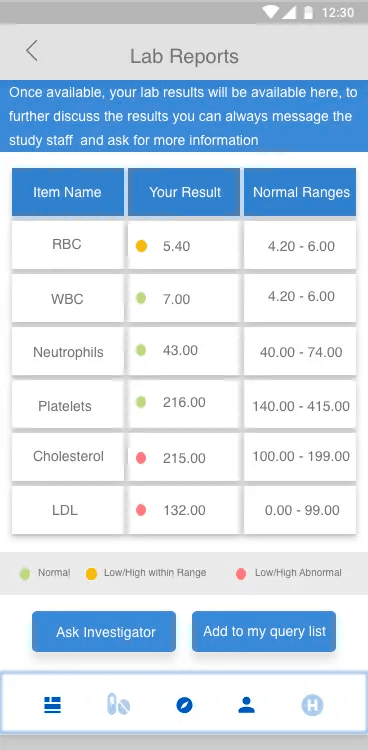Go back using the back arrow
This screenshot has height=750, width=368.
point(32,51)
